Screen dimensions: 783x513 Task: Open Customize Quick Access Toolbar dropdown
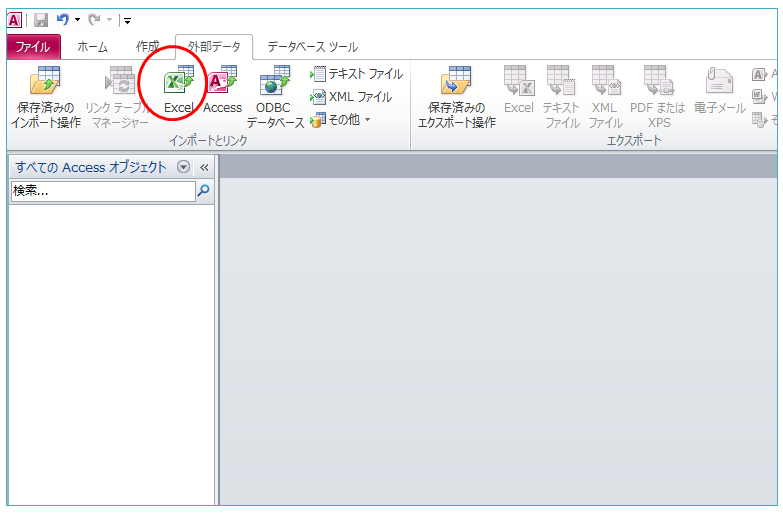128,21
